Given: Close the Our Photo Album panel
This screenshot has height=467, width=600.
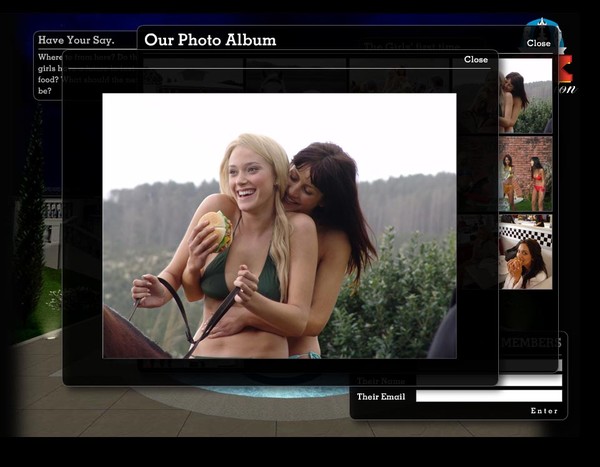Looking at the screenshot, I should pyautogui.click(x=538, y=43).
